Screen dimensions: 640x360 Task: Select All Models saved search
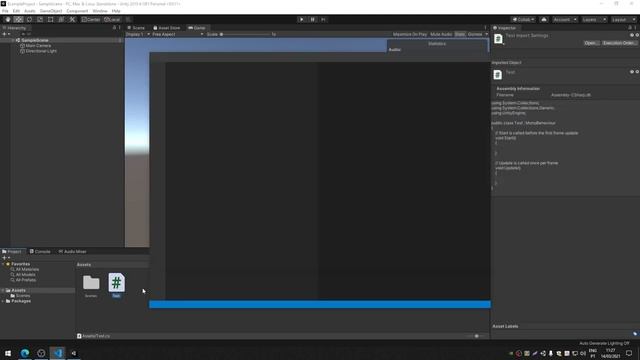[23, 275]
